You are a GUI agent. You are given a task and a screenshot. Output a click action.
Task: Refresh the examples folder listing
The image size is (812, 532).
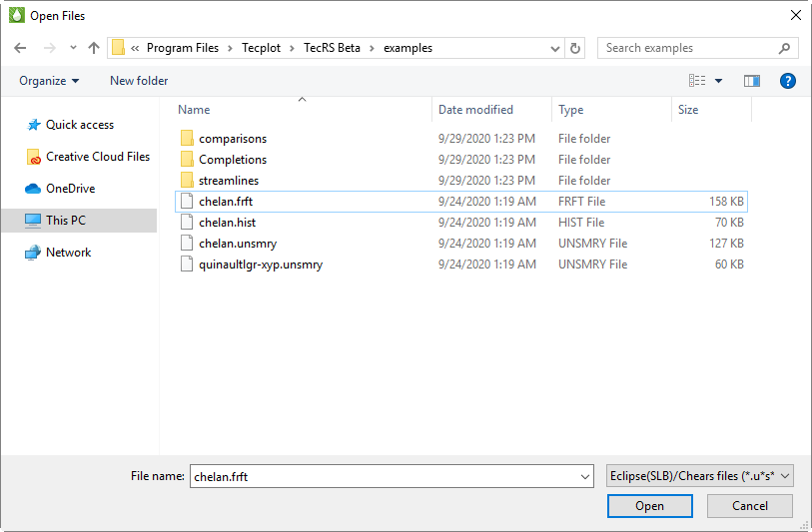click(575, 48)
